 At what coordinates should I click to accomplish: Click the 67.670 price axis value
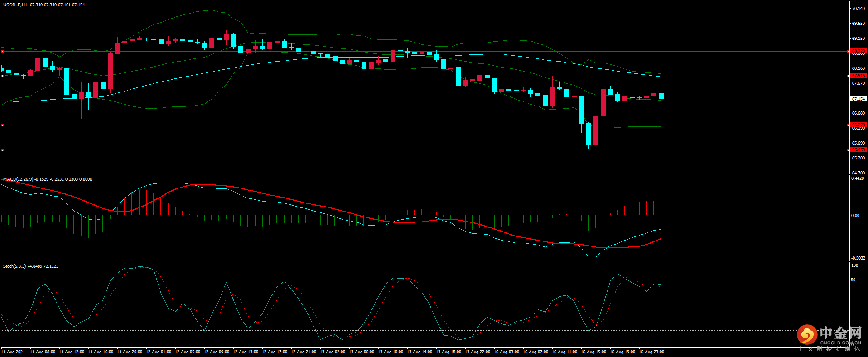coord(858,83)
